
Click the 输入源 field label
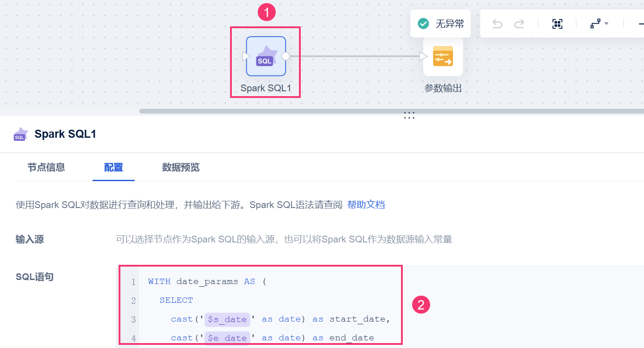[30, 239]
